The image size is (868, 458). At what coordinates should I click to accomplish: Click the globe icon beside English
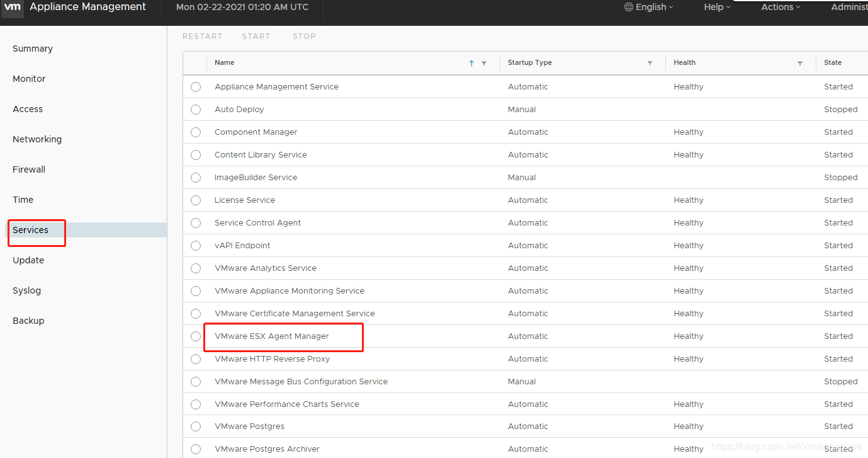coord(628,7)
